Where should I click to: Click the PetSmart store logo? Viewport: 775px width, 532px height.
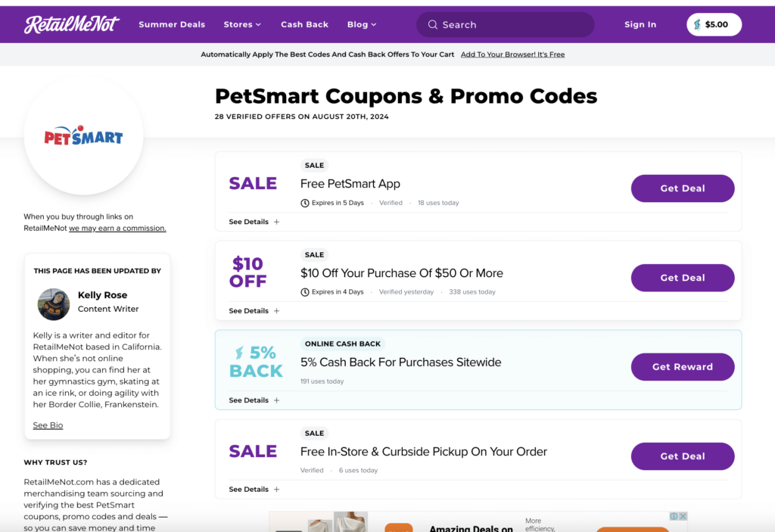[x=83, y=137]
